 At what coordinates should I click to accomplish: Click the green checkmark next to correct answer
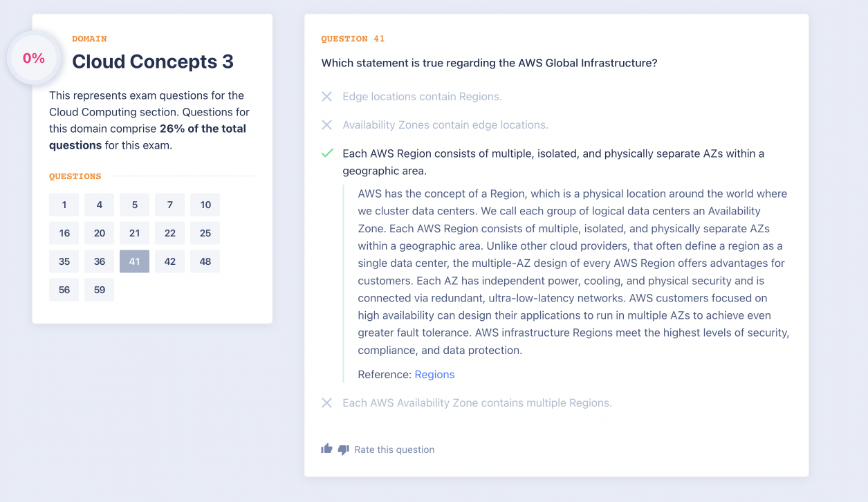pos(327,154)
